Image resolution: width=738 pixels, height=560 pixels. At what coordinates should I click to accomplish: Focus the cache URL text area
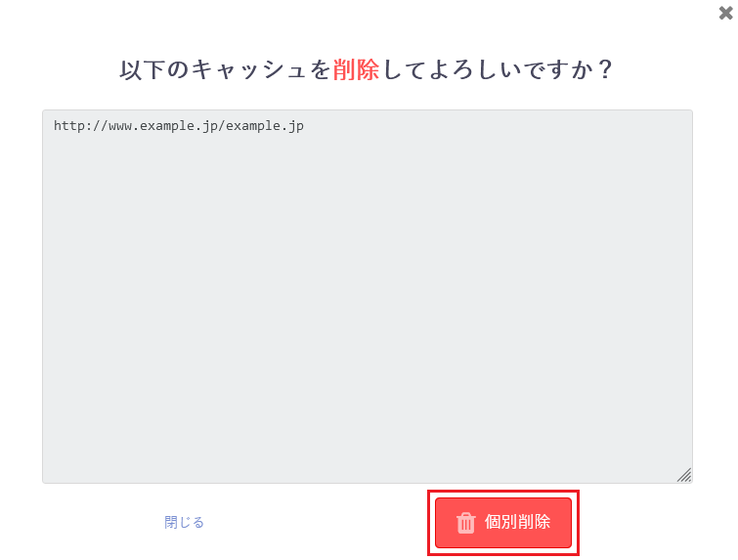click(368, 296)
